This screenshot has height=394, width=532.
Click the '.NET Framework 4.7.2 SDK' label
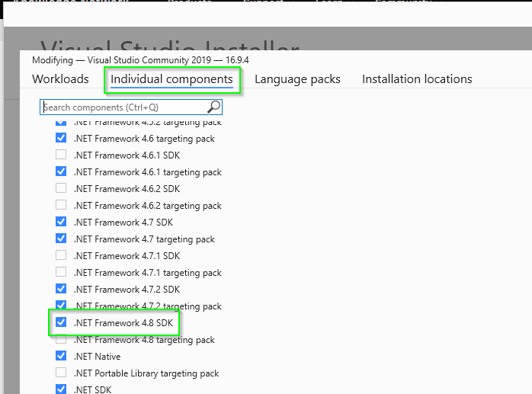tap(127, 290)
